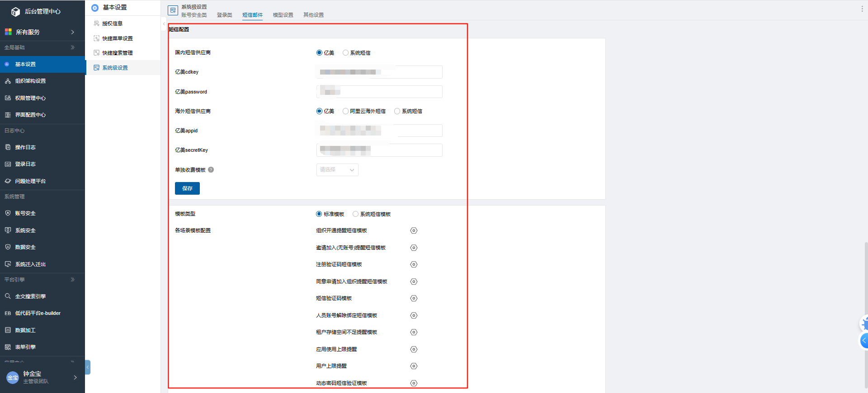
Task: Click the 保存 button
Action: coord(187,188)
